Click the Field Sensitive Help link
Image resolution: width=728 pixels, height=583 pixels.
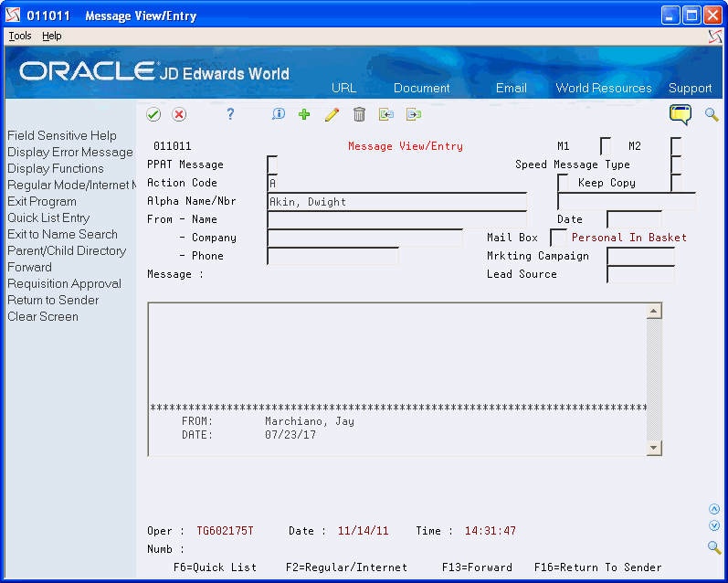[62, 135]
